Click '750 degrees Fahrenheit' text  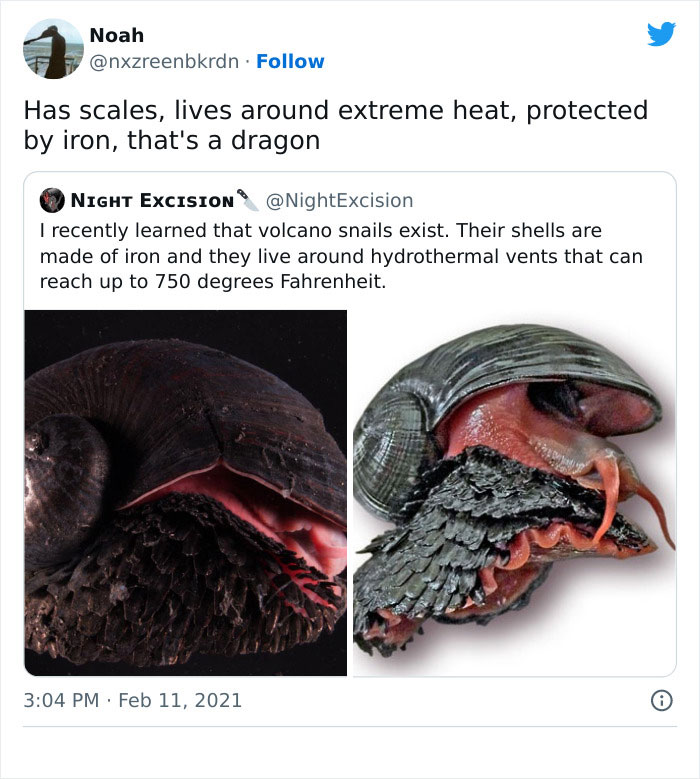coord(271,282)
